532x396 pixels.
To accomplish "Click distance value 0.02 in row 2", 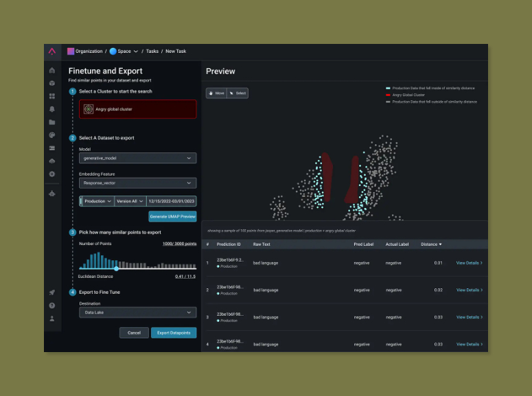I will pos(439,290).
